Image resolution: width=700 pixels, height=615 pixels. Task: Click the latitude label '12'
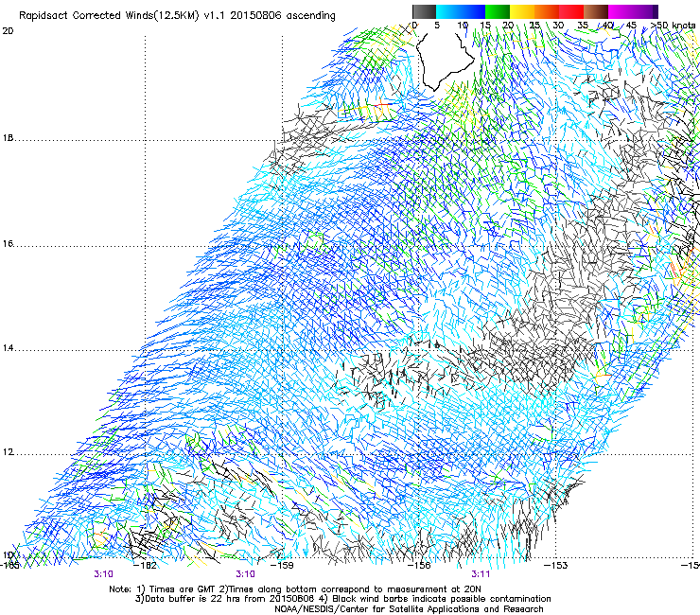[x=8, y=452]
